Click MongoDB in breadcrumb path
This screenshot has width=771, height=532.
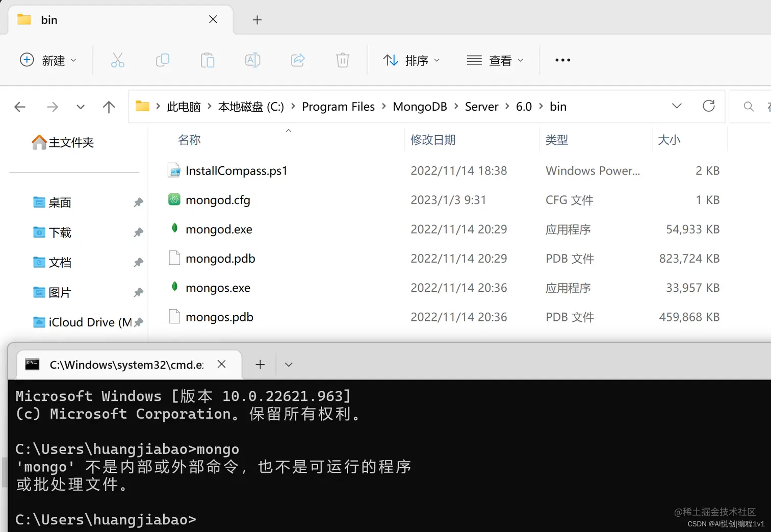[x=420, y=107]
